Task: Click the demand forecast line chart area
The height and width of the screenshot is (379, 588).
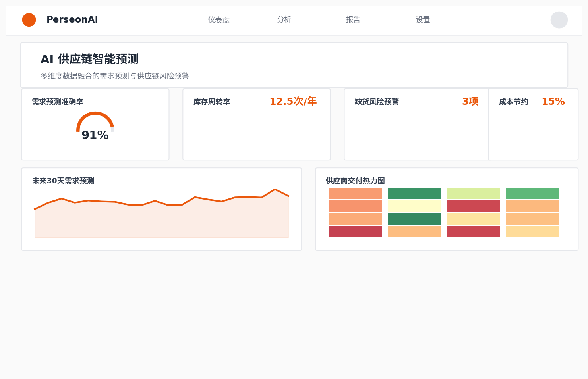Action: coord(162,213)
